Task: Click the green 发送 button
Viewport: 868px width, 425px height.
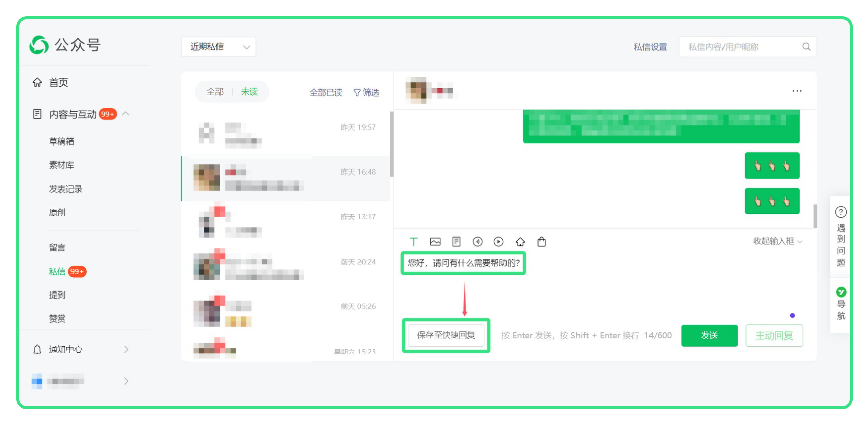Action: pyautogui.click(x=709, y=335)
